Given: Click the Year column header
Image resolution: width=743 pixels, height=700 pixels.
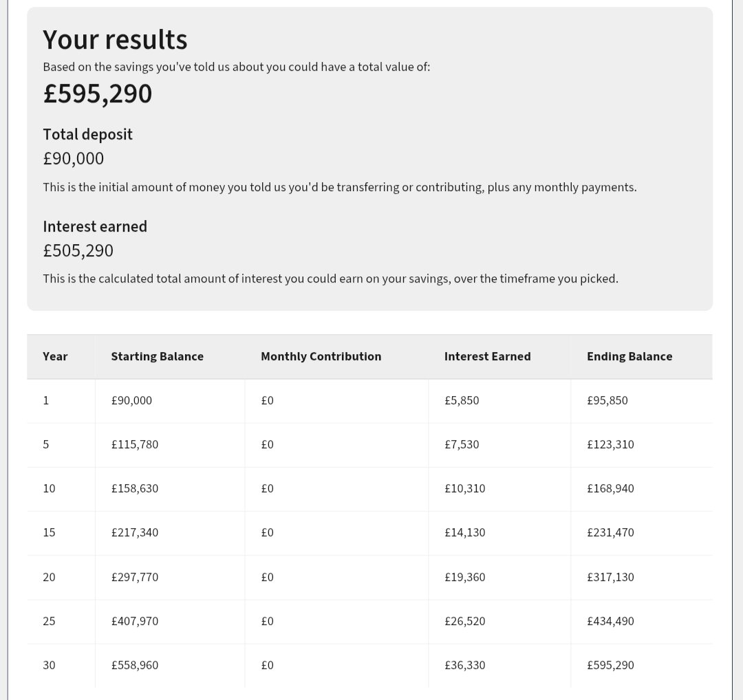Looking at the screenshot, I should click(55, 357).
